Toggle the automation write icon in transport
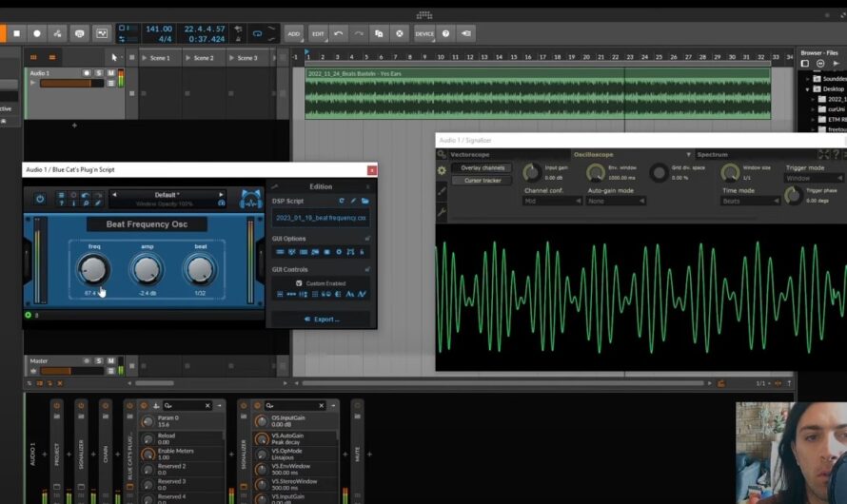This screenshot has height=504, width=847. [x=57, y=33]
